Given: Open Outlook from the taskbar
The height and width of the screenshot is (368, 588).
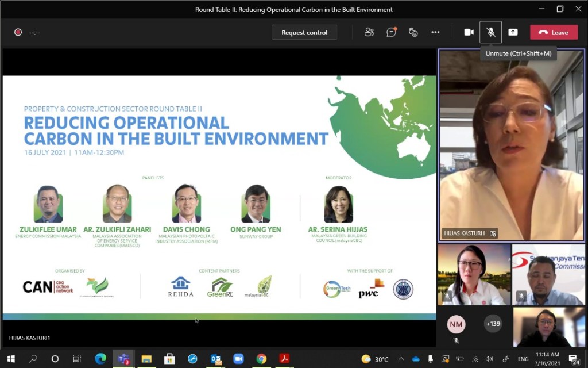Looking at the screenshot, I should [x=216, y=359].
